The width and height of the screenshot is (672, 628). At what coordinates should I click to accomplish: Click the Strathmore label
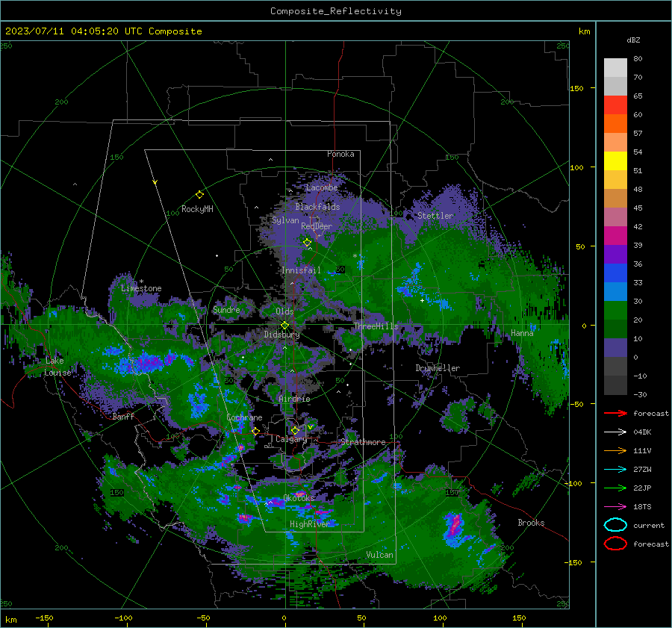point(363,442)
